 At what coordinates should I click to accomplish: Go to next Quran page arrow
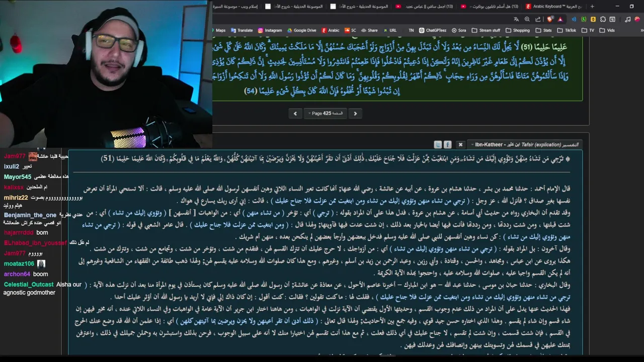point(355,114)
